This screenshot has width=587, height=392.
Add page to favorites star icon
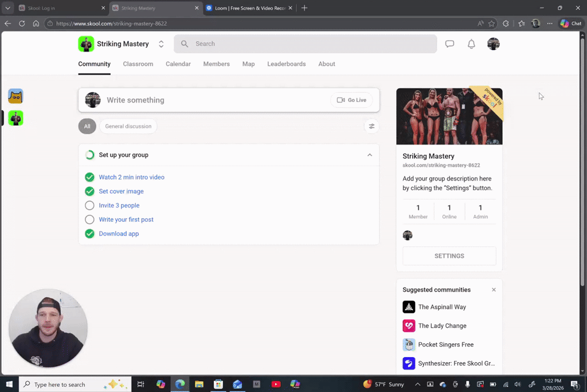491,23
